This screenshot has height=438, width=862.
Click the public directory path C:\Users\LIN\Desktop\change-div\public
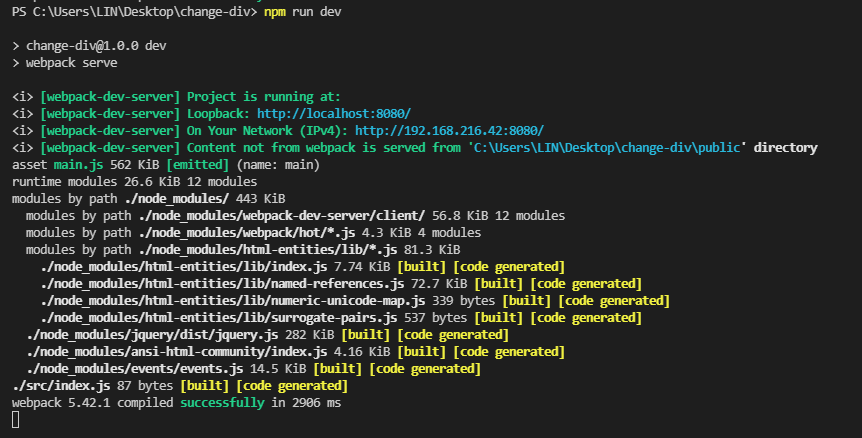[607, 148]
